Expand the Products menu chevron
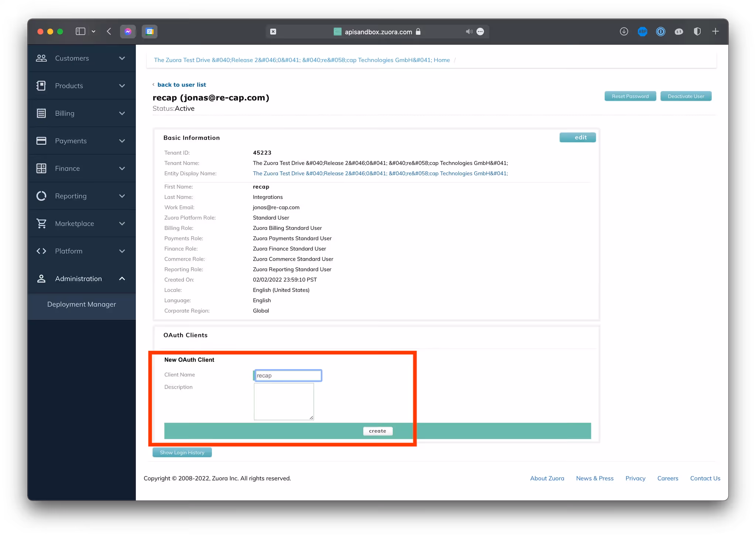The height and width of the screenshot is (537, 756). (x=122, y=86)
